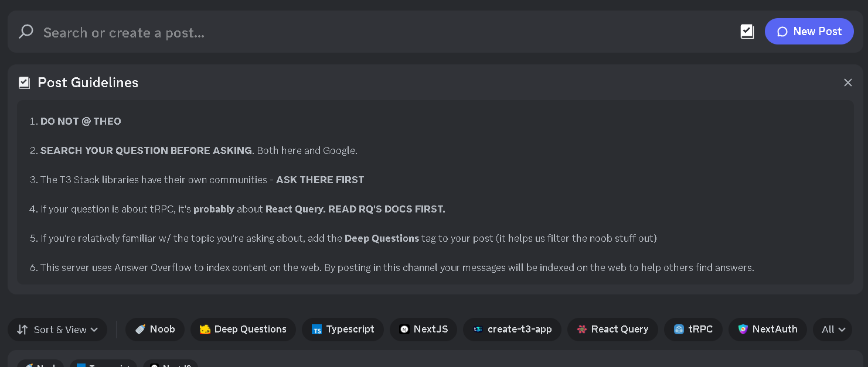
Task: Open the Sort & View dropdown
Action: (57, 330)
